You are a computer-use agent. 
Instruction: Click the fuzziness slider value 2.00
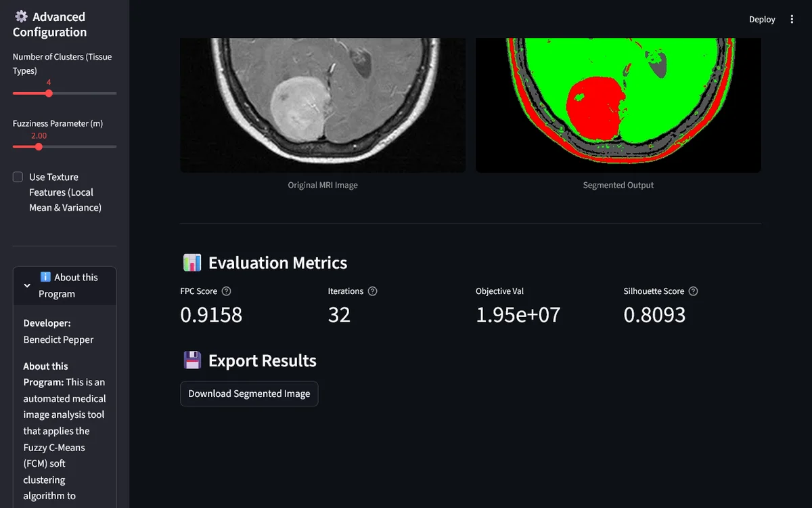pos(39,135)
